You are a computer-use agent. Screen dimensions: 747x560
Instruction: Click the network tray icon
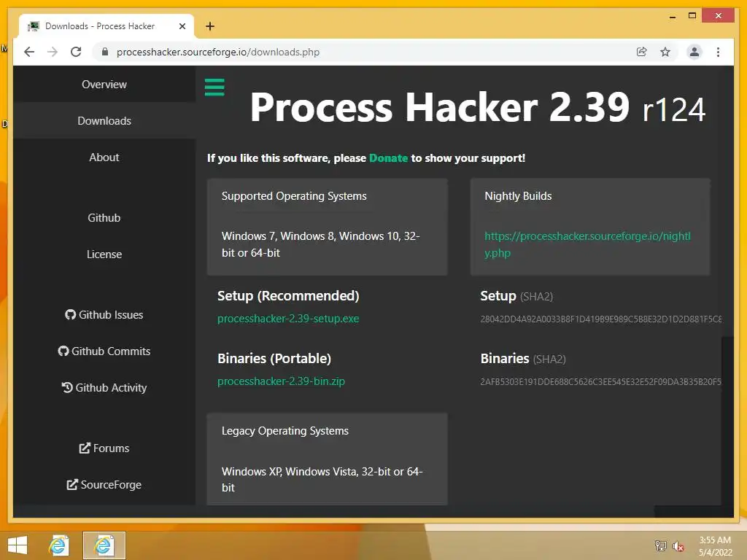(661, 545)
